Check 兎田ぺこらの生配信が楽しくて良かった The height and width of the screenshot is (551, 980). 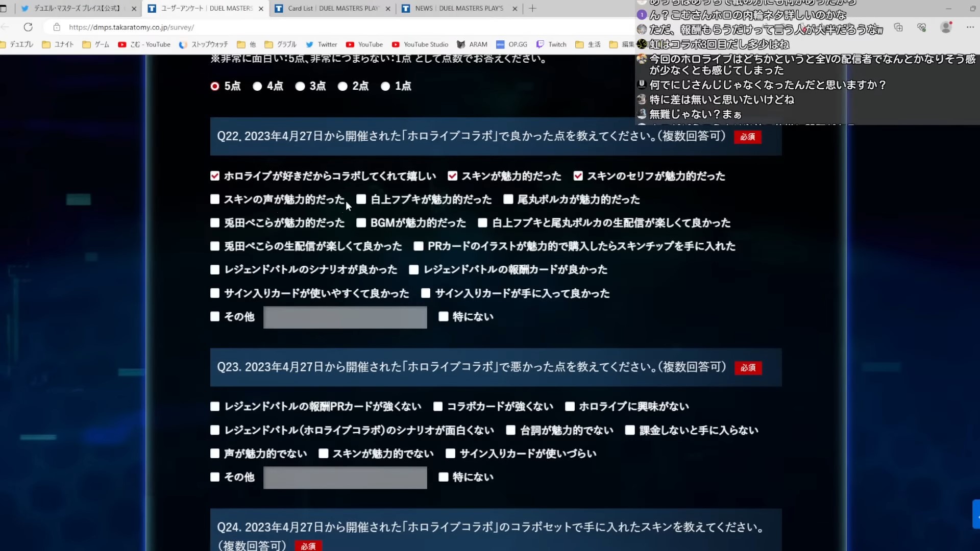tap(215, 246)
